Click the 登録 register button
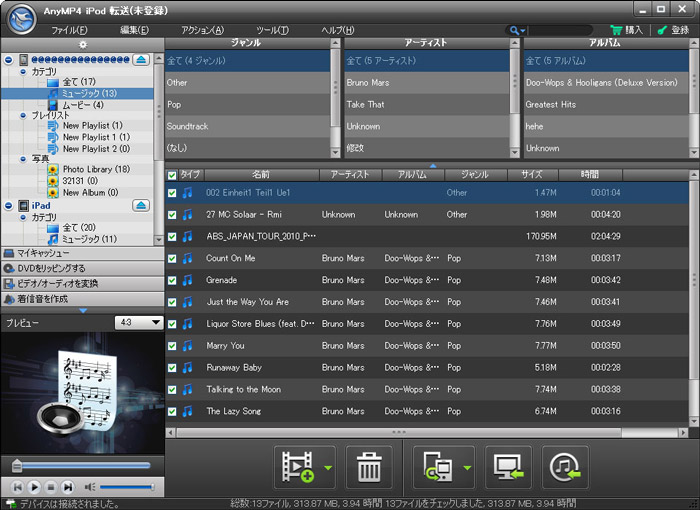 point(671,31)
